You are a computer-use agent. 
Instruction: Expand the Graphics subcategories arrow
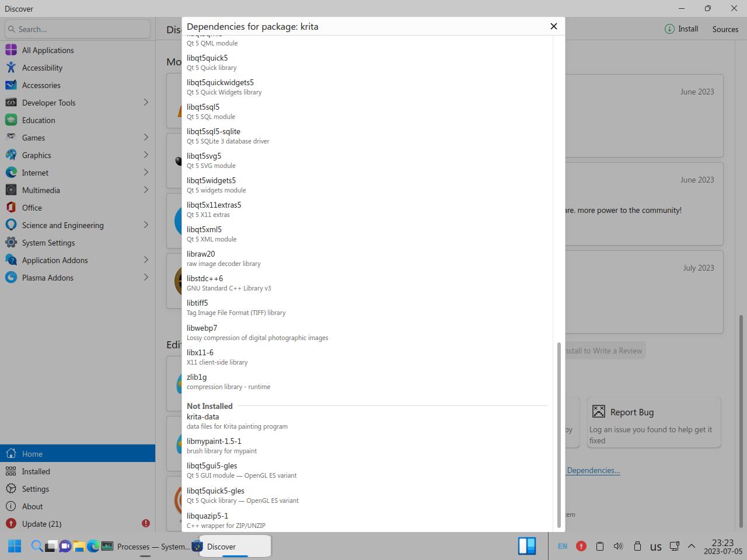point(146,155)
